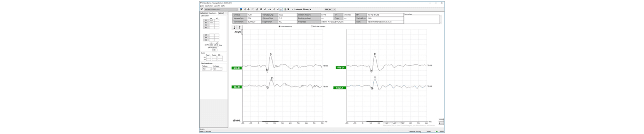This screenshot has width=644, height=134.
Task: Expand the Hochpass filter dropdown
Action: [x=217, y=69]
